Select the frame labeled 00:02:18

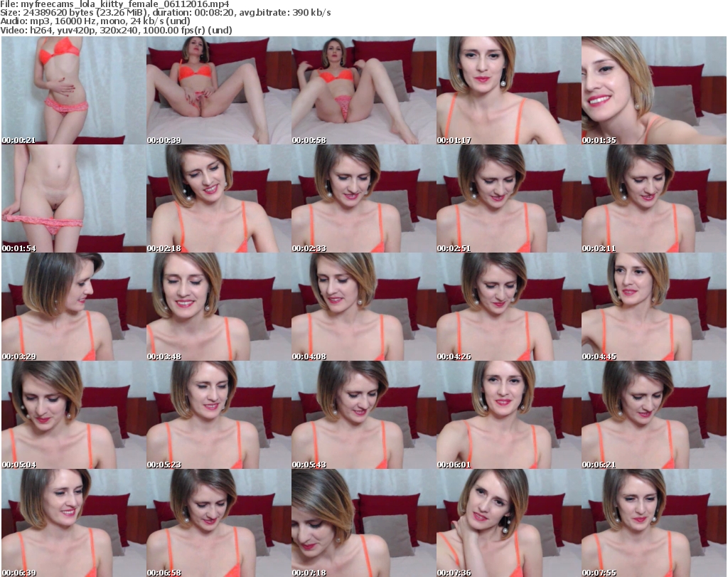click(x=218, y=198)
